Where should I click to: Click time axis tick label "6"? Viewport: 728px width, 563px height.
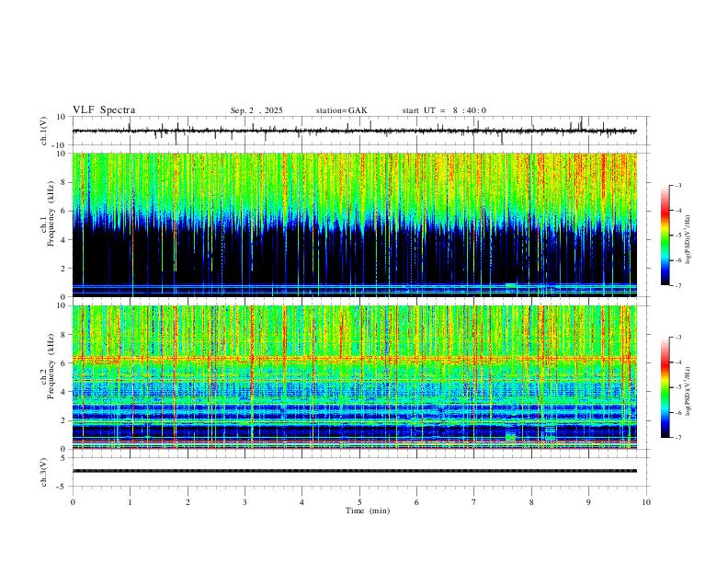point(416,502)
